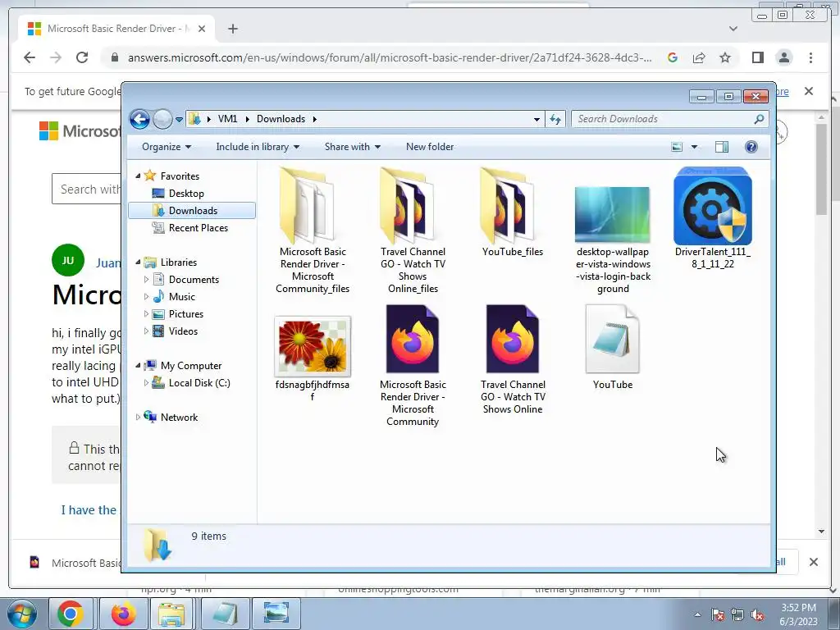
Task: Click the Chrome taskbar icon
Action: [71, 614]
